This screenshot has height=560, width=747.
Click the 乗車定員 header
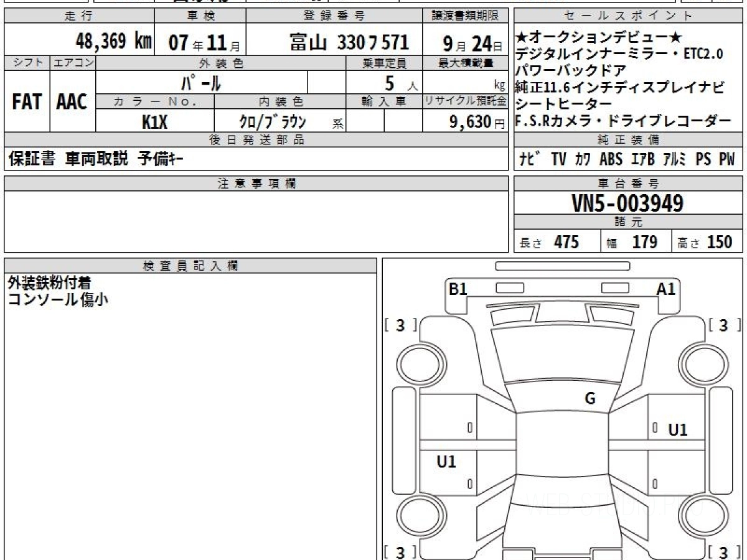(x=384, y=63)
